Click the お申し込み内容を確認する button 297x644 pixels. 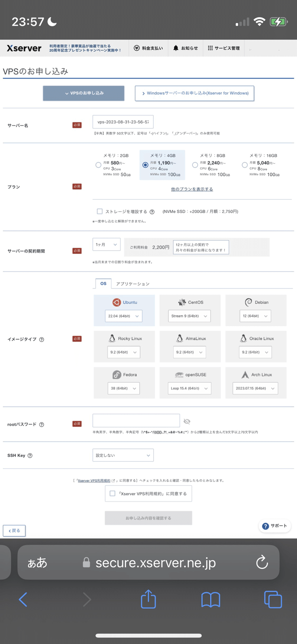click(148, 518)
